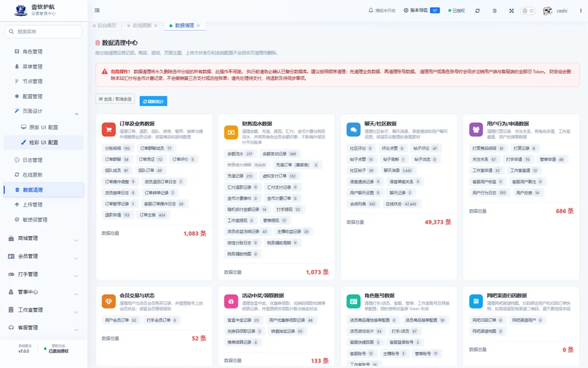The image size is (588, 368).
Task: Click the 订单主表 424 tag
Action: coord(153,215)
